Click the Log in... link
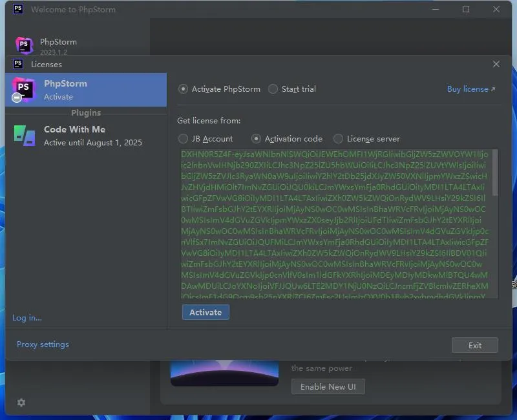This screenshot has height=420, width=517. click(x=27, y=318)
